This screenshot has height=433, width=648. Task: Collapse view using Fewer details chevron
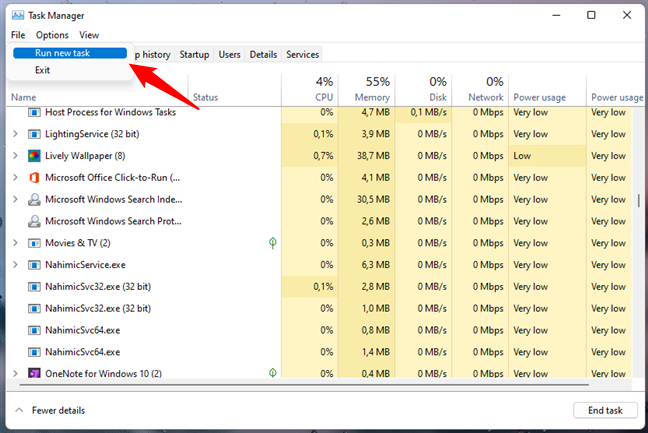[19, 410]
